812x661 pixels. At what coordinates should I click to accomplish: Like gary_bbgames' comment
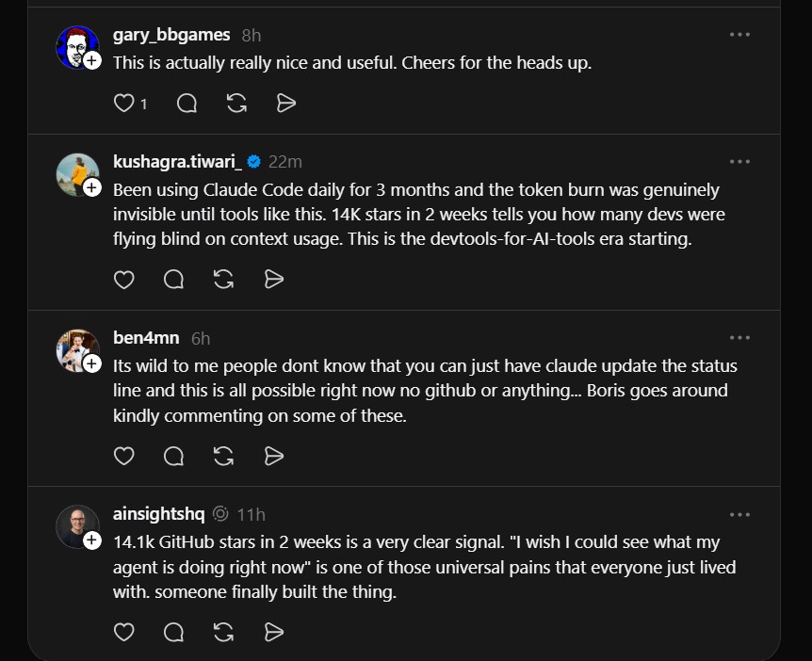124,103
